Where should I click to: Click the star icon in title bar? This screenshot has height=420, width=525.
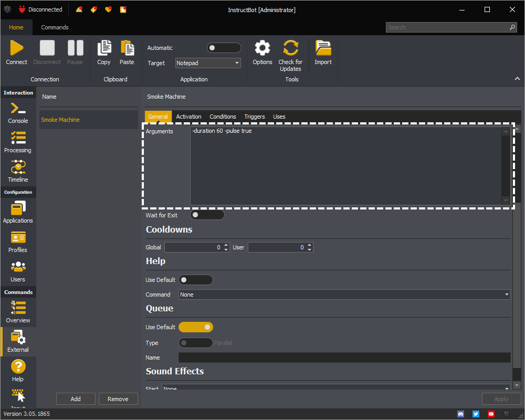[123, 9]
